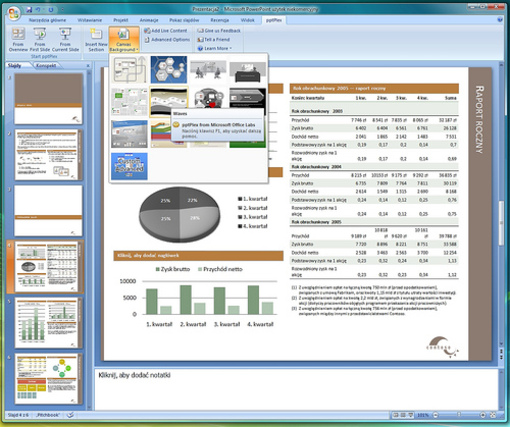Switch to Slide Sorter view icon

(x=403, y=415)
